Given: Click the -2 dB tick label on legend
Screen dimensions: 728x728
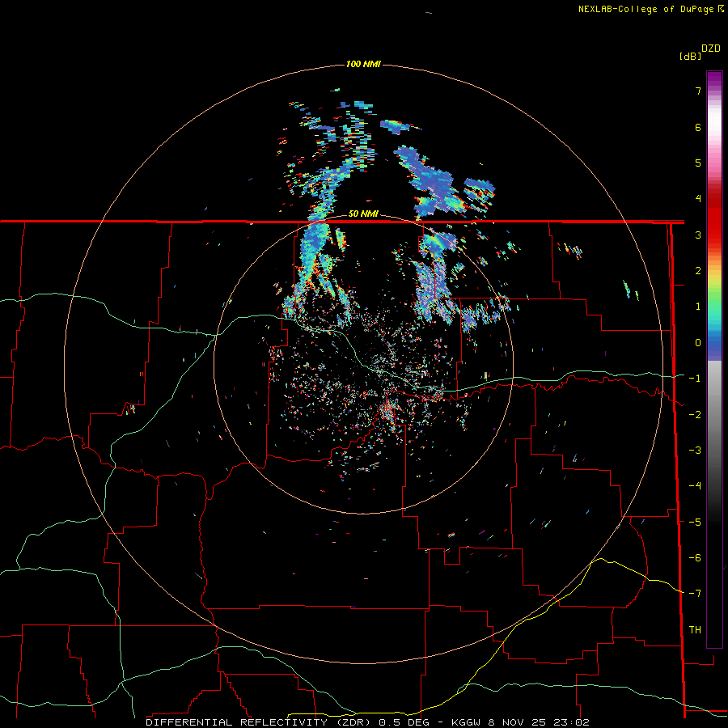Looking at the screenshot, I should coord(695,415).
